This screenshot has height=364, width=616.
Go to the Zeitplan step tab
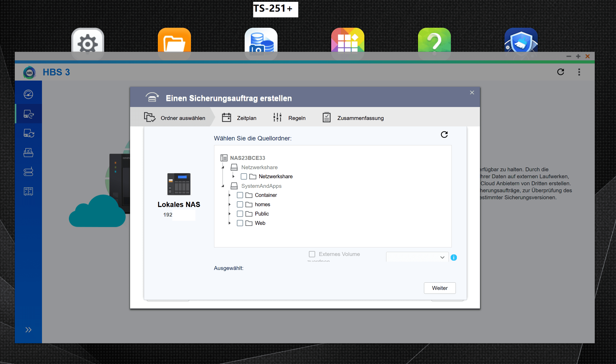[x=239, y=118]
